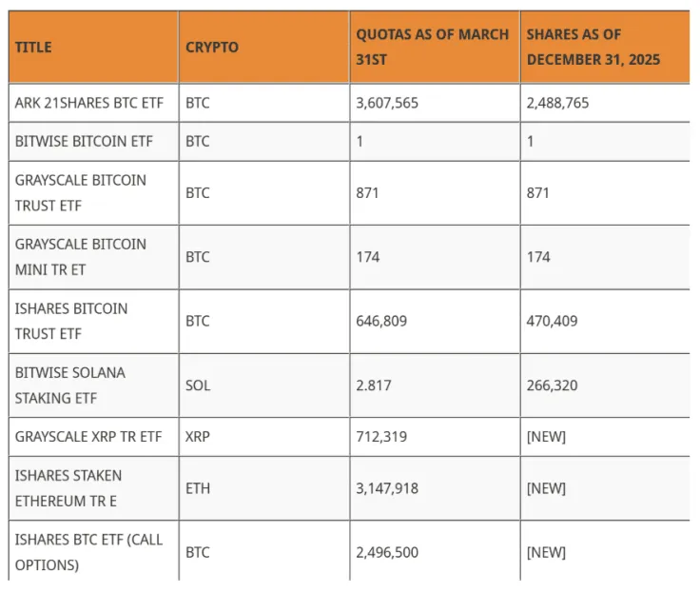Select the BITWISE SOLANA STAKING ETF cell

(x=94, y=385)
